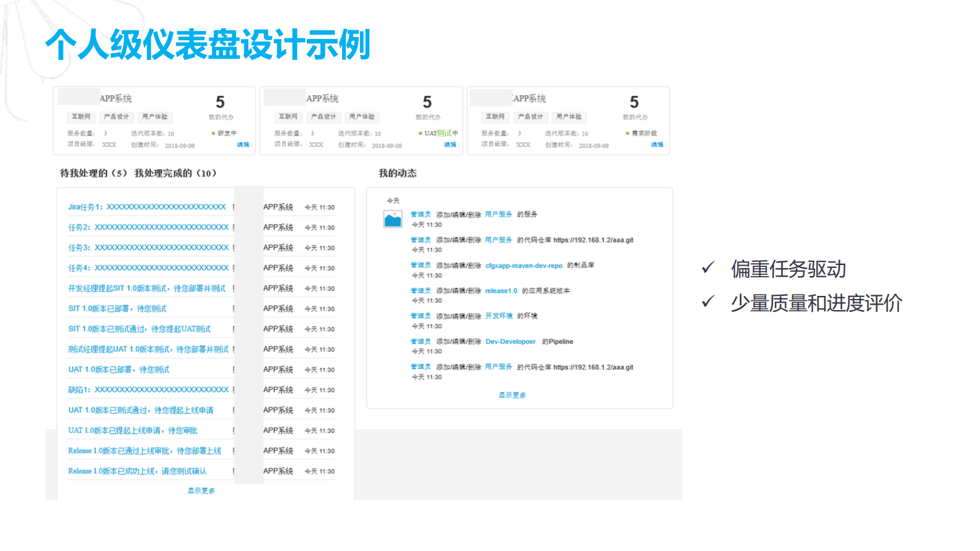Click 显示更多 below the task list
980x551 pixels.
coord(201,490)
